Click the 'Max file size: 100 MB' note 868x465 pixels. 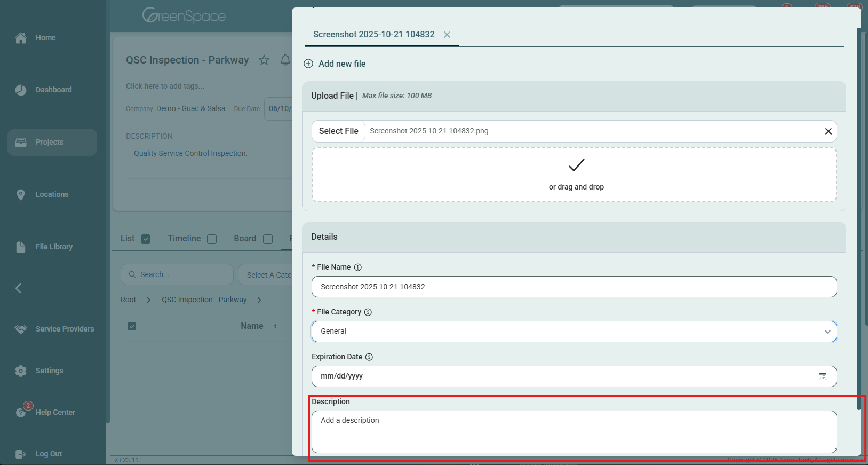tap(397, 96)
